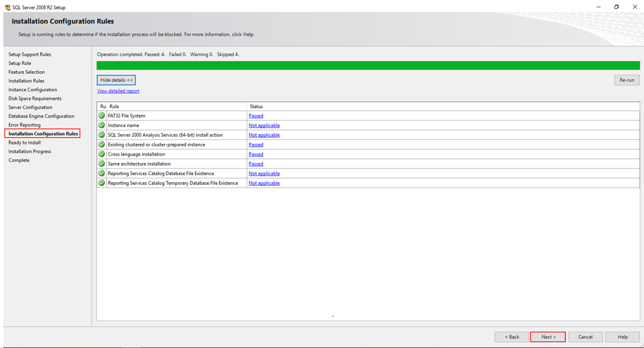Open Not applicable status for Catalog Database File Existence
Viewport: 644px width, 348px height.
(264, 173)
